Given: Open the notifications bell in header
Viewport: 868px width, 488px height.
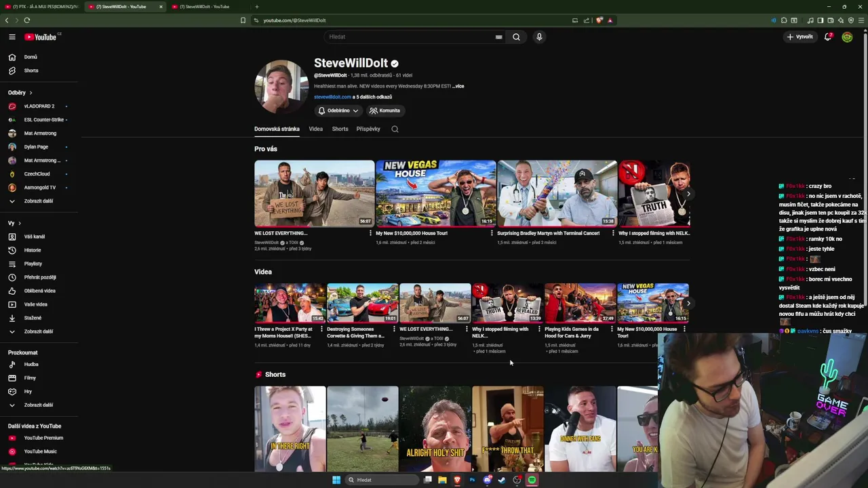Looking at the screenshot, I should (828, 37).
